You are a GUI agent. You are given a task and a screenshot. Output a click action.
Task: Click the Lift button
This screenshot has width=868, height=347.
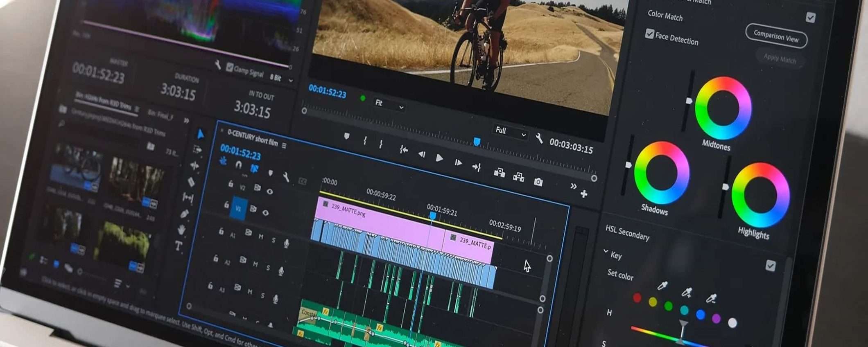pos(499,172)
